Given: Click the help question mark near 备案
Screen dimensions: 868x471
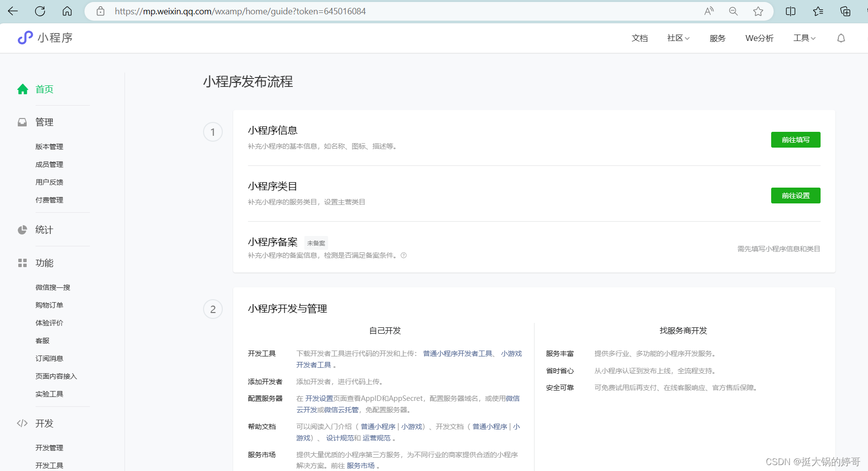Looking at the screenshot, I should tap(404, 255).
